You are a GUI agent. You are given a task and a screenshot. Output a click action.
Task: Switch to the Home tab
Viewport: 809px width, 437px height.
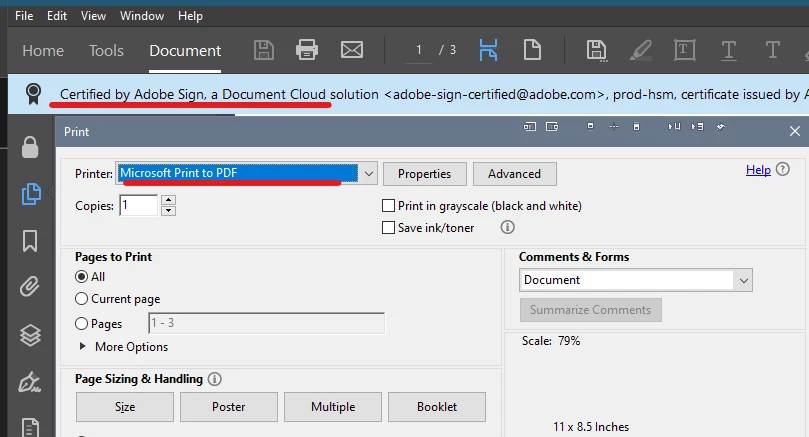(43, 51)
